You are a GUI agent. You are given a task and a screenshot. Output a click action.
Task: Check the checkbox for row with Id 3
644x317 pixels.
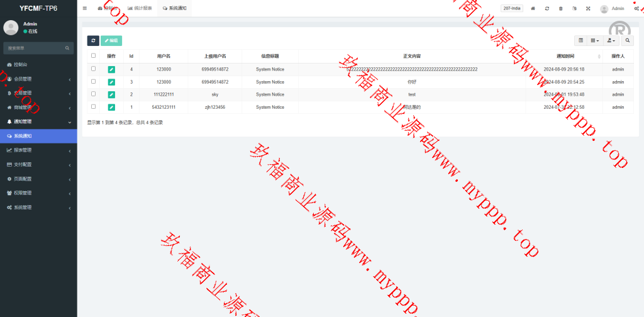pyautogui.click(x=94, y=82)
